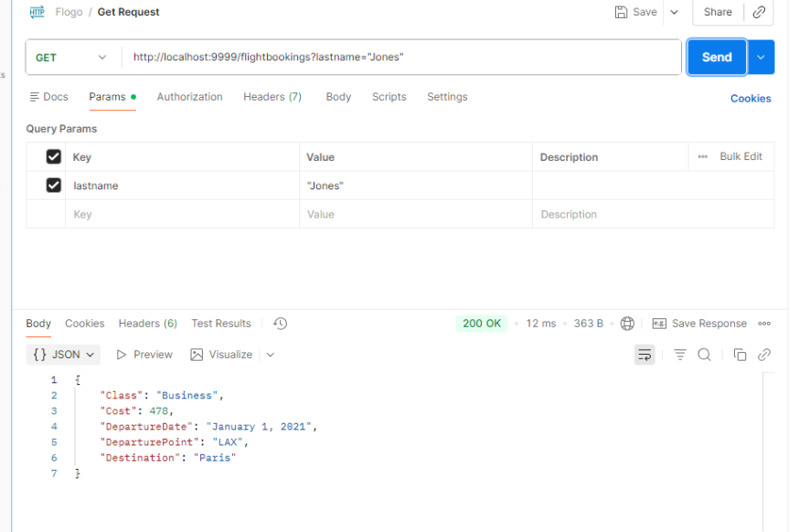Click the request URL input field
The height and width of the screenshot is (532, 799).
pyautogui.click(x=402, y=58)
